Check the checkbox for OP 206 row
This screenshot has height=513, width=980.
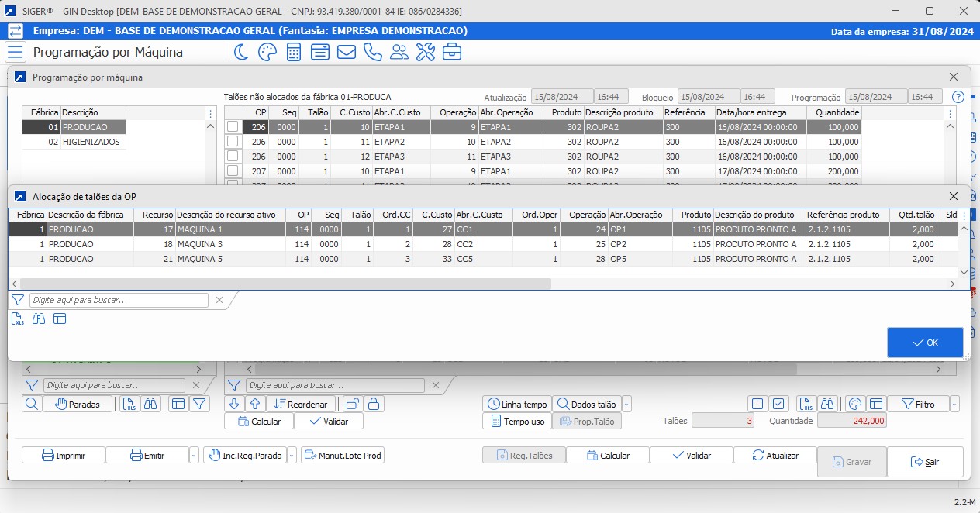231,126
